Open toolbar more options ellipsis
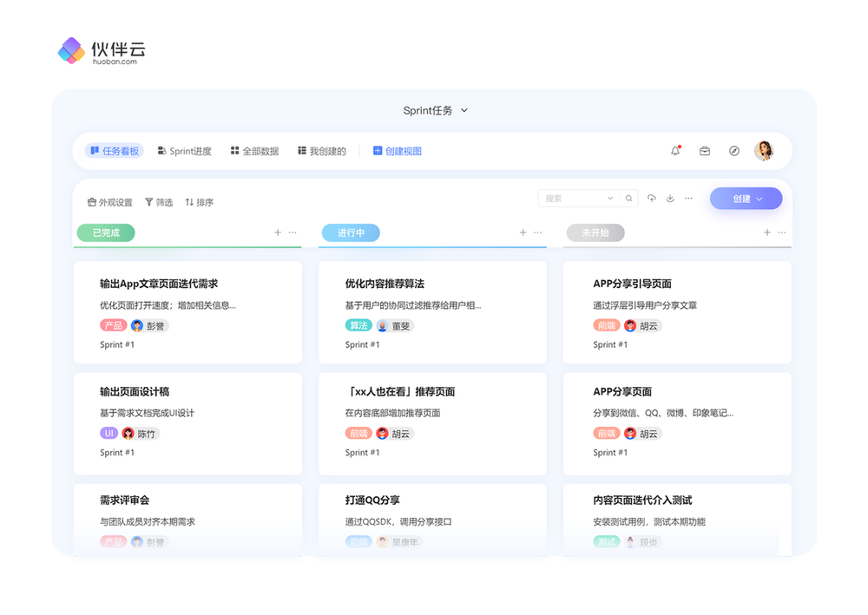Viewport: 868px width, 615px height. (688, 199)
